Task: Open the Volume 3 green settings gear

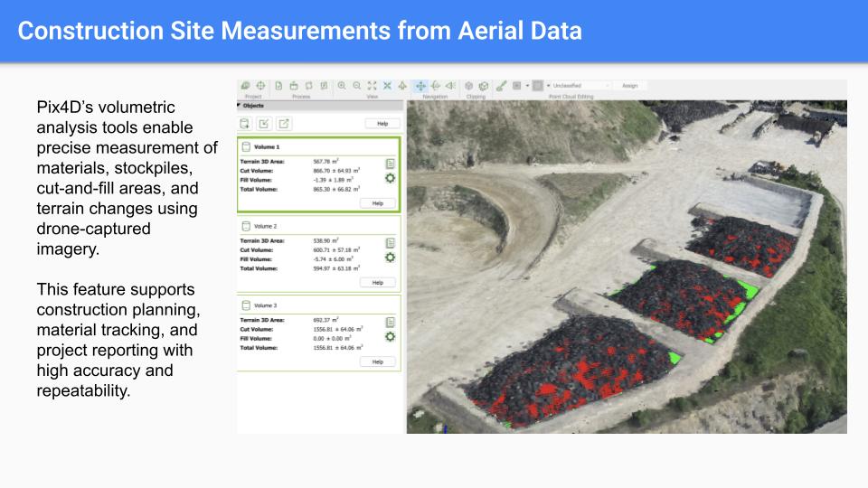Action: (390, 336)
